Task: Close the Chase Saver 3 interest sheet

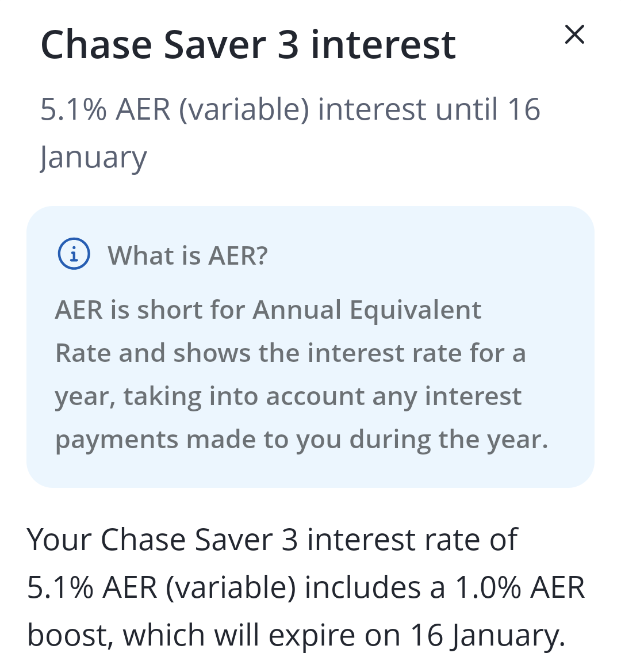Action: tap(574, 35)
